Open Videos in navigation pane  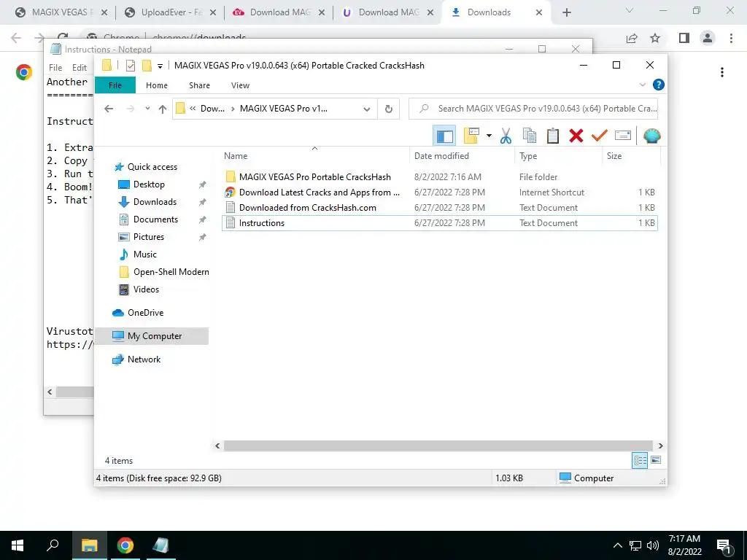point(146,289)
